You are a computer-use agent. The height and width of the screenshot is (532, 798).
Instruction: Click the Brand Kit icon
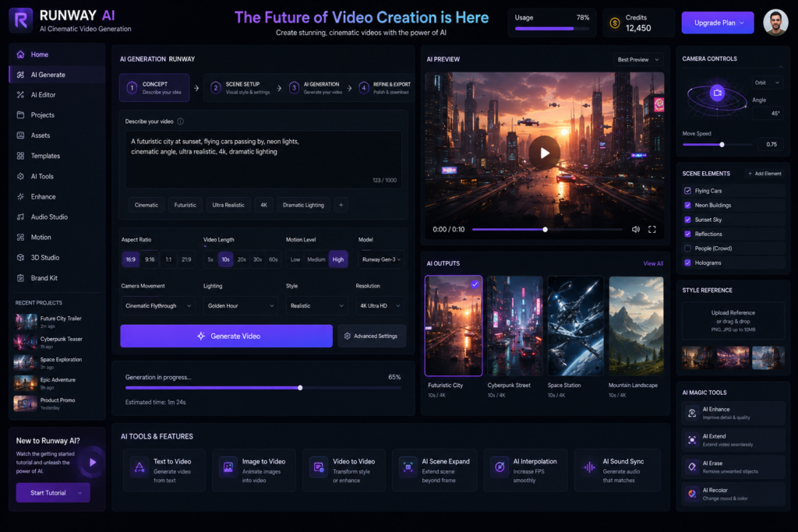pos(20,278)
